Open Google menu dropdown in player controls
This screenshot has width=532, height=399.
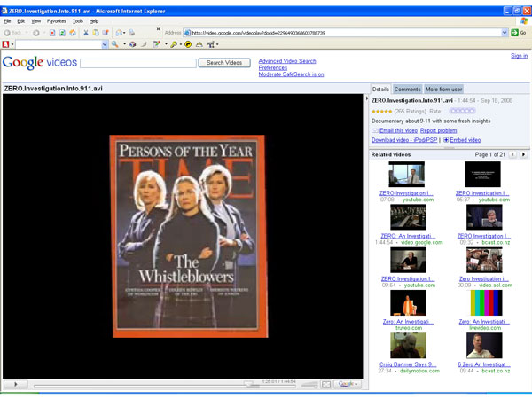(348, 384)
